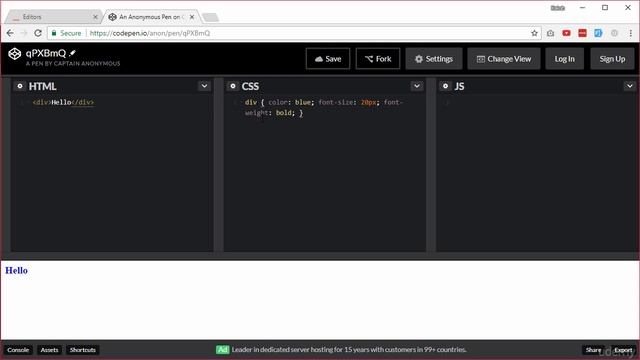This screenshot has width=640, height=360.
Task: Click the Export button
Action: click(623, 350)
